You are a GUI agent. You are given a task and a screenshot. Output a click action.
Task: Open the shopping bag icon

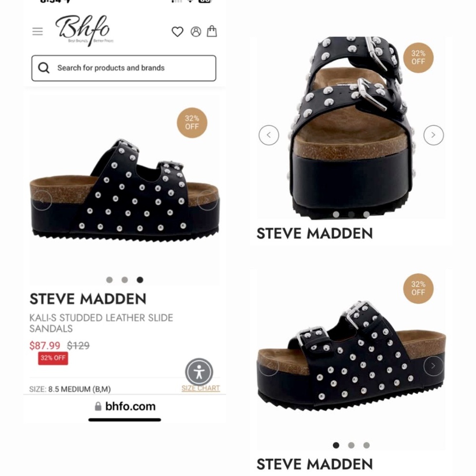pos(212,31)
